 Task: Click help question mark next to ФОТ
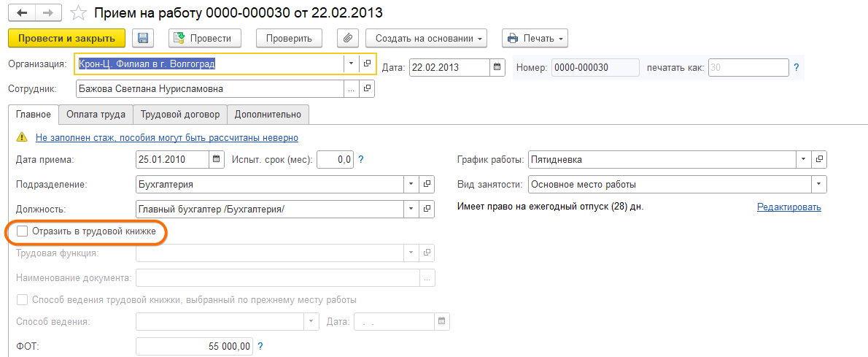pos(260,346)
